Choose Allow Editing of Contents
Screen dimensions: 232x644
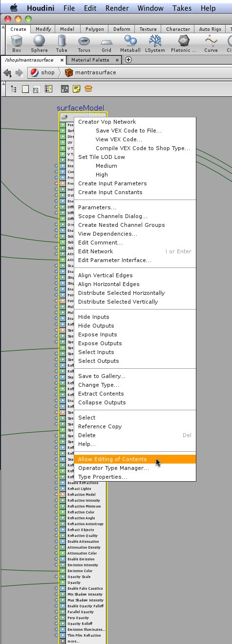coord(135,459)
